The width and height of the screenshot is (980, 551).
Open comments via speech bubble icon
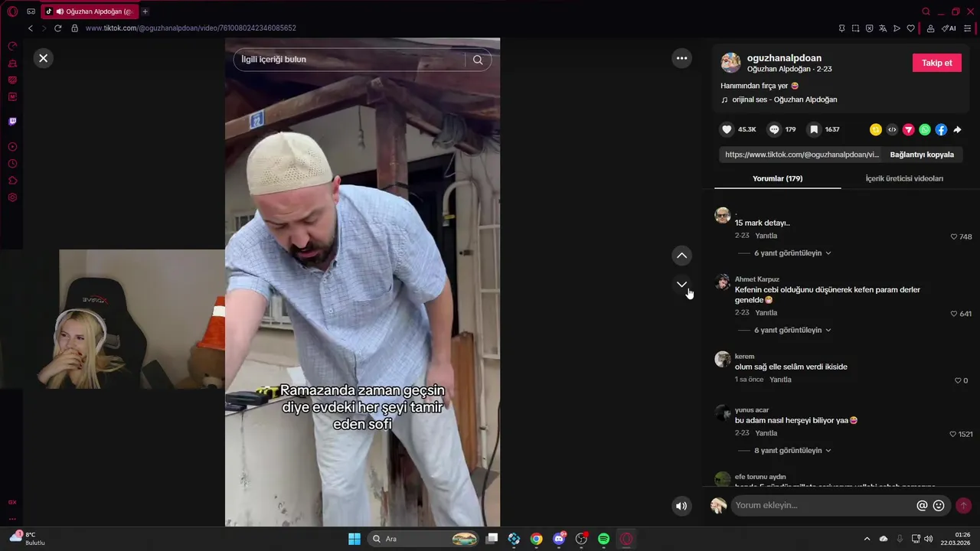(x=774, y=129)
